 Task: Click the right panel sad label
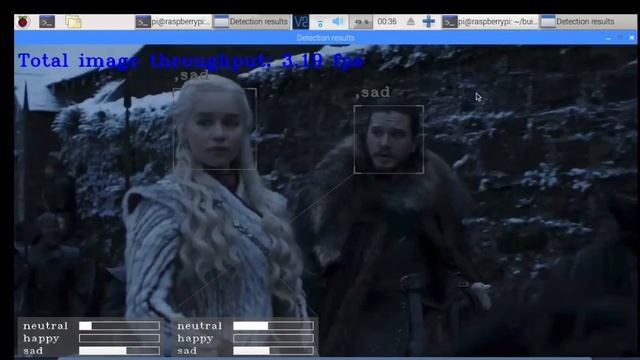coord(187,351)
